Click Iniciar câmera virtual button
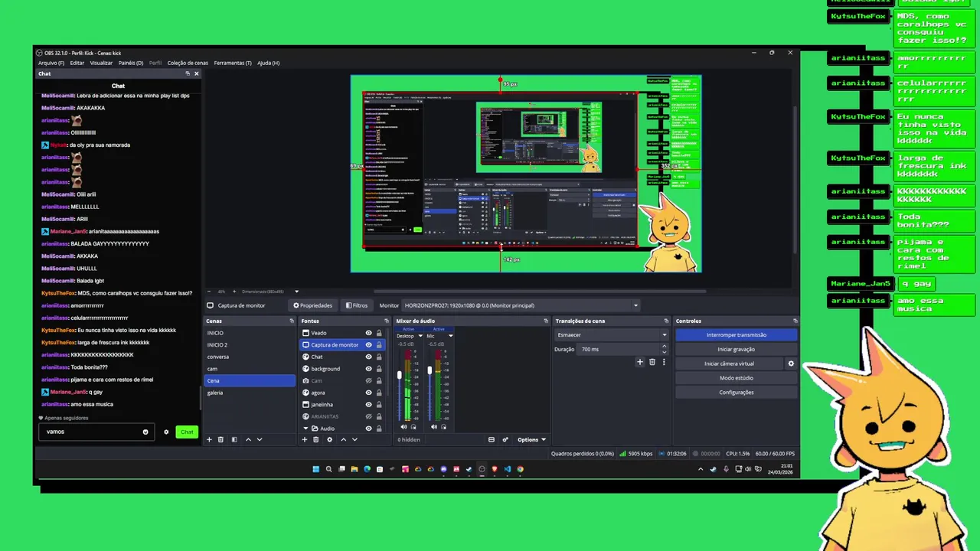The height and width of the screenshot is (551, 980). (x=730, y=364)
